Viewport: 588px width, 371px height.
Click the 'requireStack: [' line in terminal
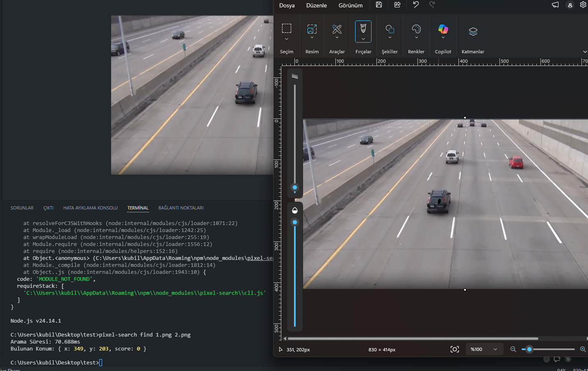click(x=41, y=286)
